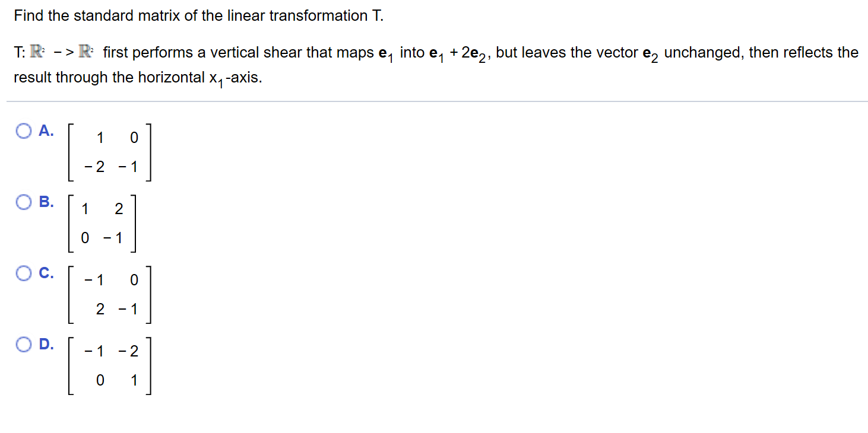The height and width of the screenshot is (433, 868).
Task: Click the horizontal divider below the question text
Action: (x=434, y=101)
